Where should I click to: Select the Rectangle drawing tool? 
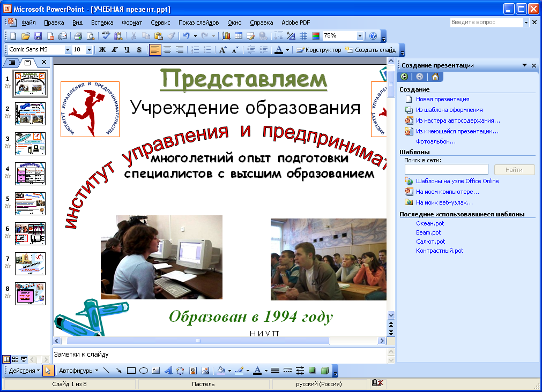[131, 371]
